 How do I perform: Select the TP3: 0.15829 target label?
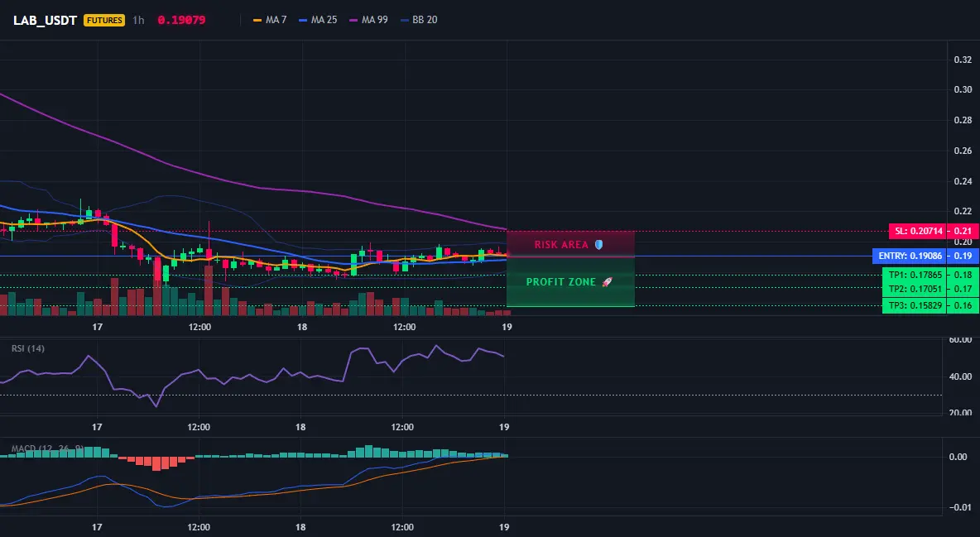914,305
